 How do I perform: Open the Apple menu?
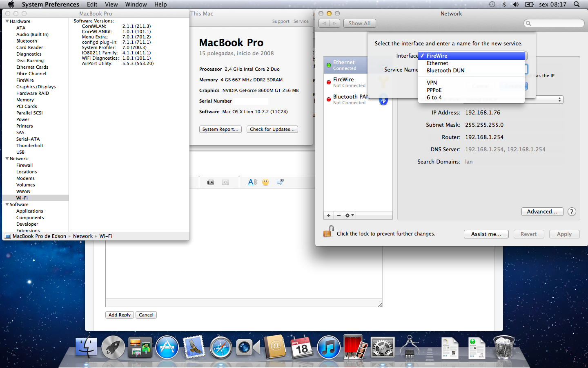[11, 4]
